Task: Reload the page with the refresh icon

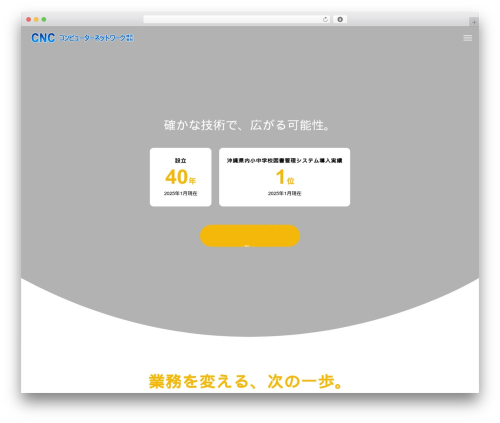Action: 325,20
